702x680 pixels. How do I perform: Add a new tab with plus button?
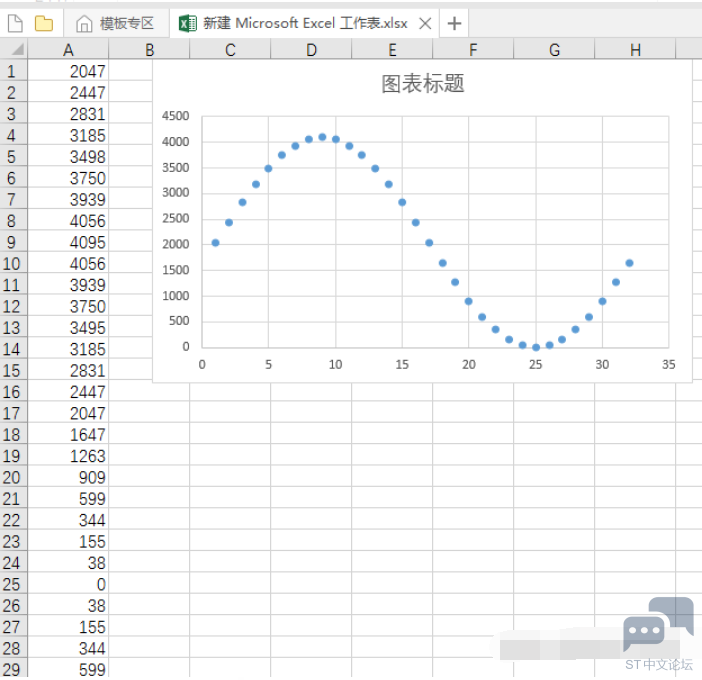point(454,23)
